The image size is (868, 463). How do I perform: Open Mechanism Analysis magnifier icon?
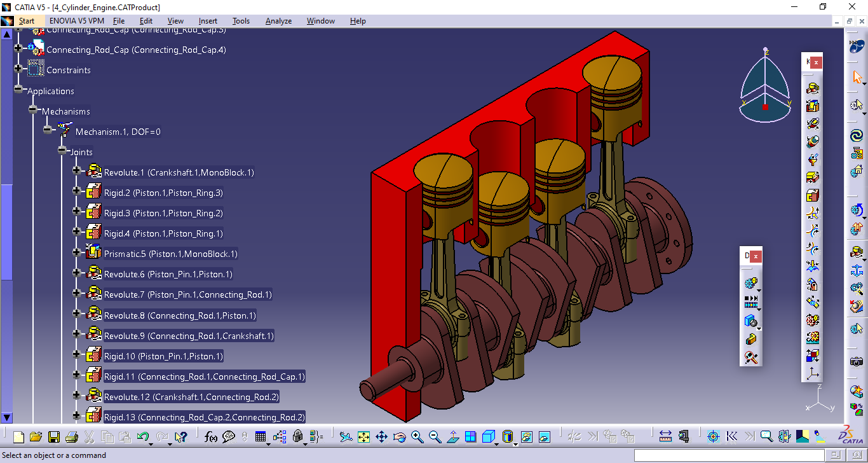pos(751,357)
